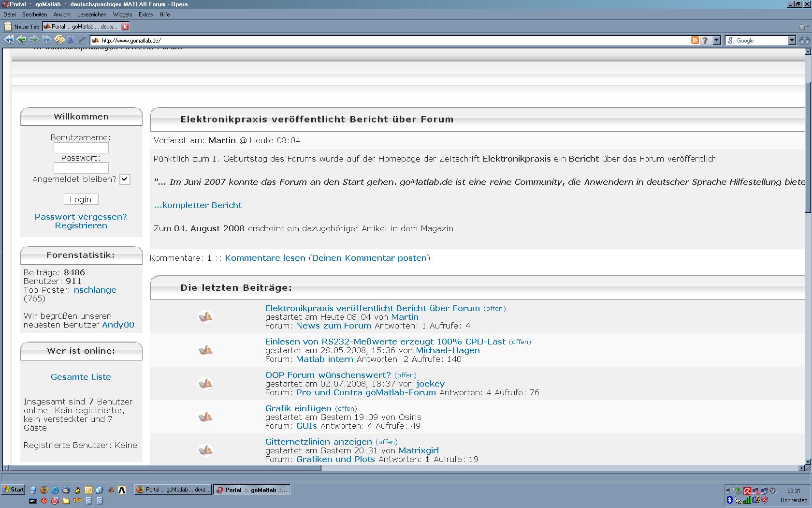The width and height of the screenshot is (812, 508).
Task: Open the closed tabs trash can
Action: pyautogui.click(x=803, y=27)
